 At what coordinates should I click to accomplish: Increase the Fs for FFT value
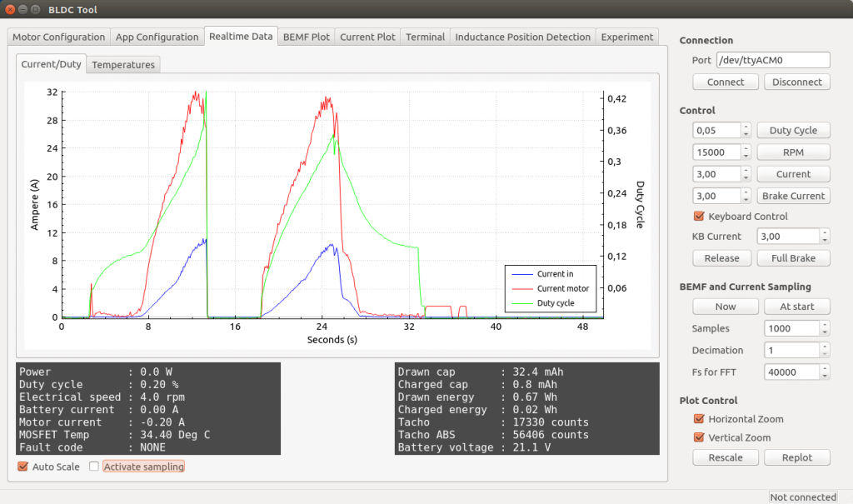tap(825, 368)
